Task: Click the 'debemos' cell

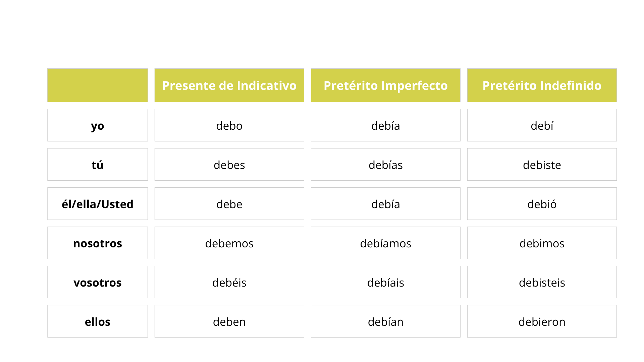Action: click(229, 243)
